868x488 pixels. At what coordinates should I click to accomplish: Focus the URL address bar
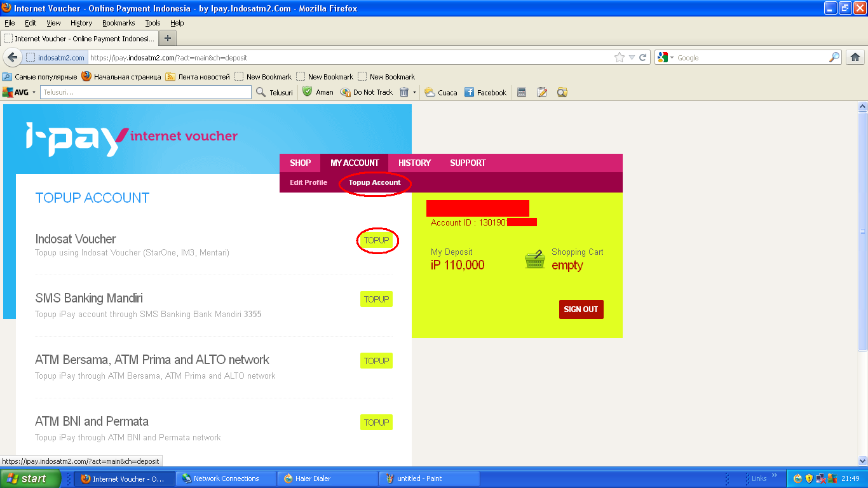[349, 57]
